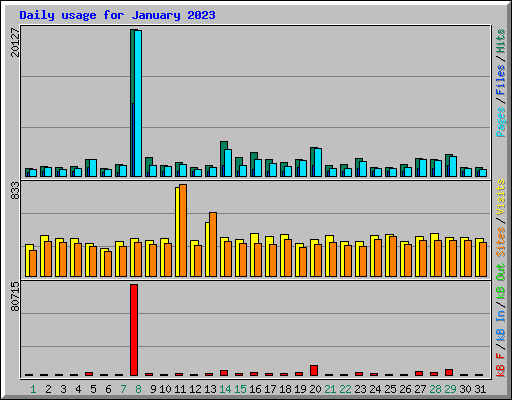This screenshot has width=512, height=400.
Task: Click the 'kB In' legend label
Action: (501, 325)
